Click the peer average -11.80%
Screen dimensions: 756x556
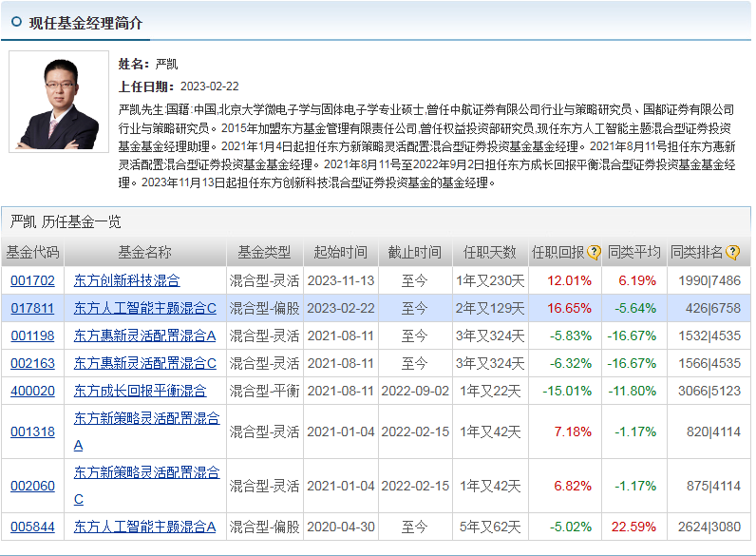(x=632, y=391)
